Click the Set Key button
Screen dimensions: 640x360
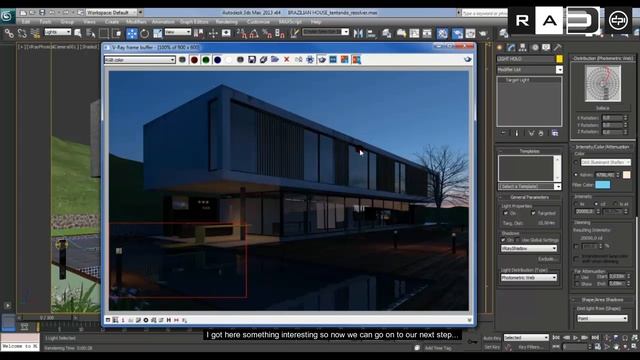pos(492,347)
